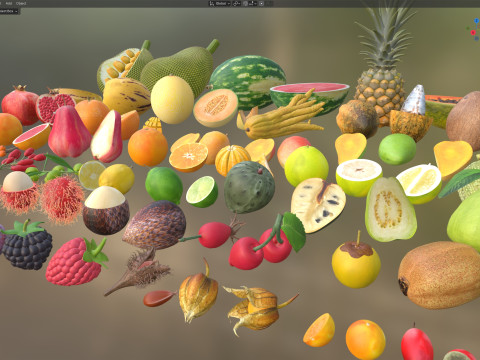The height and width of the screenshot is (360, 480).
Task: Open the Select Box tool setting dropdown
Action: coord(9,11)
